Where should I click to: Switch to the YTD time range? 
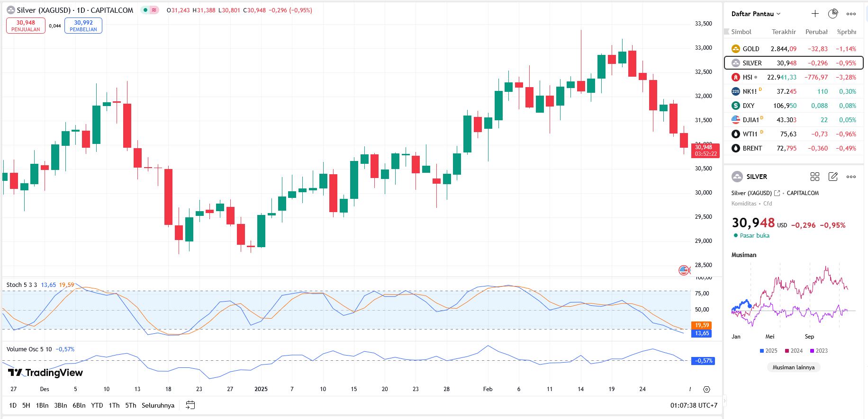(x=97, y=405)
